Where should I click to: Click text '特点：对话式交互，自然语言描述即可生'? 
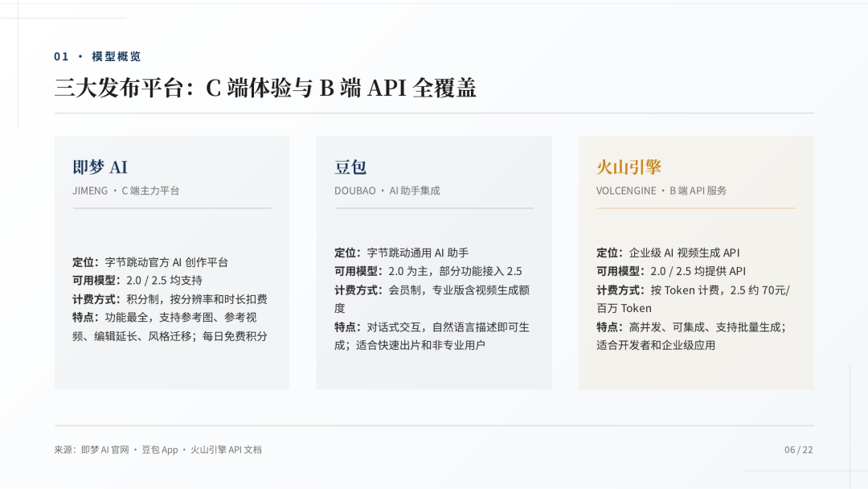coord(432,327)
